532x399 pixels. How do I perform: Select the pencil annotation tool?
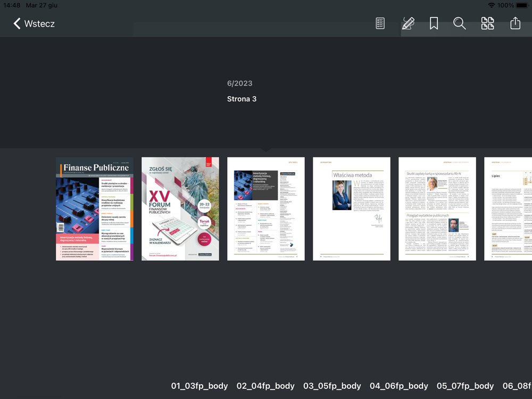(408, 23)
